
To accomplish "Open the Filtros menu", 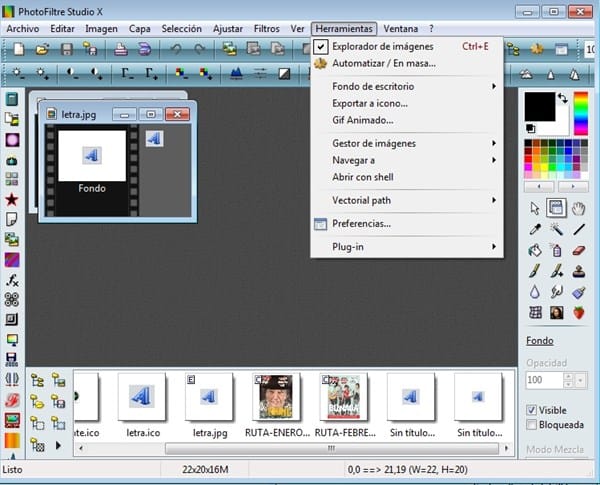I will pyautogui.click(x=266, y=29).
